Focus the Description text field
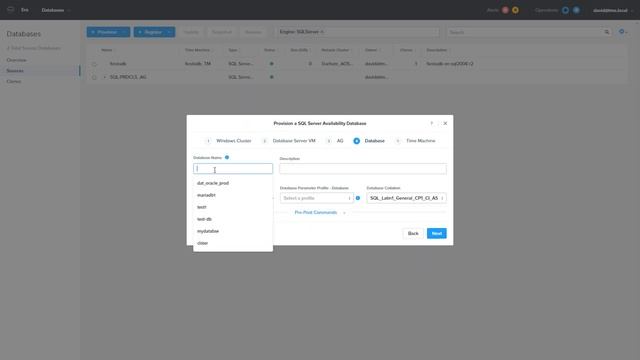Viewport: 640px width, 360px height. (363, 169)
